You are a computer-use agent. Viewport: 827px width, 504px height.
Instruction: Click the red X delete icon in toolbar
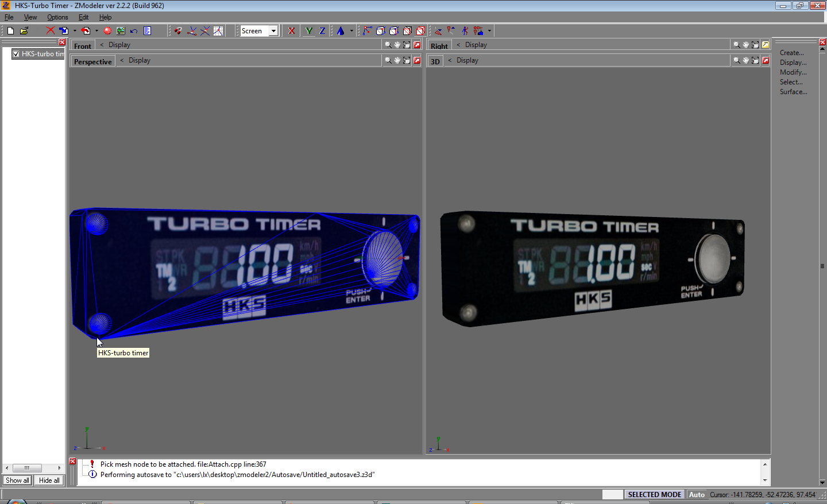click(51, 31)
